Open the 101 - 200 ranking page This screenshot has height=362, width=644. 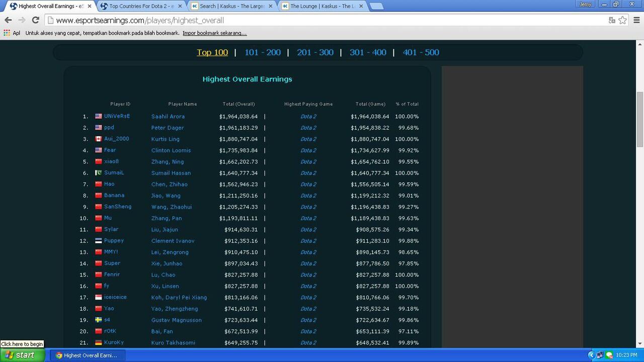coord(263,52)
